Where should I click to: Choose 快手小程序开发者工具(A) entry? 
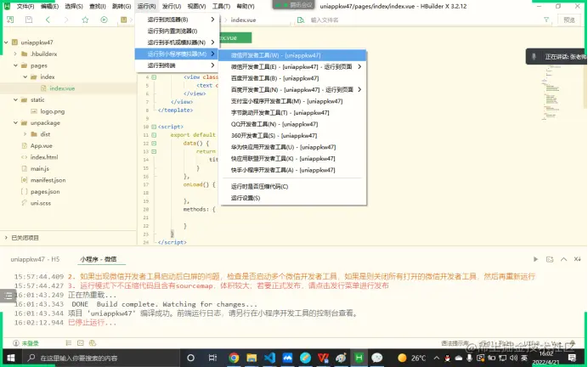click(x=293, y=170)
